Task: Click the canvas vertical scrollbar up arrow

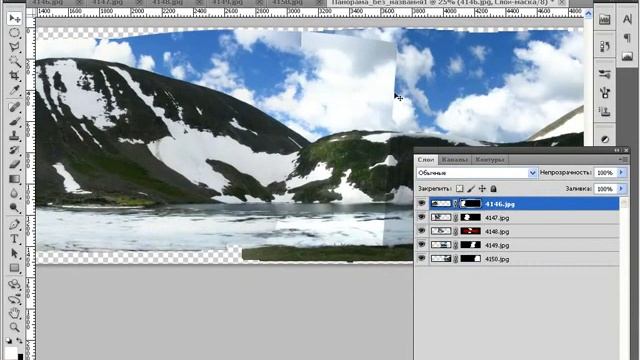Action: 588,13
